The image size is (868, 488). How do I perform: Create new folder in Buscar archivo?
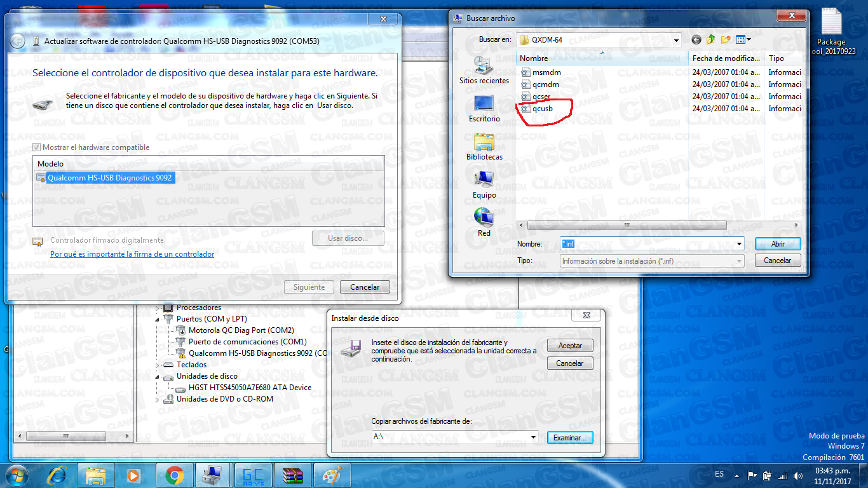(x=725, y=39)
